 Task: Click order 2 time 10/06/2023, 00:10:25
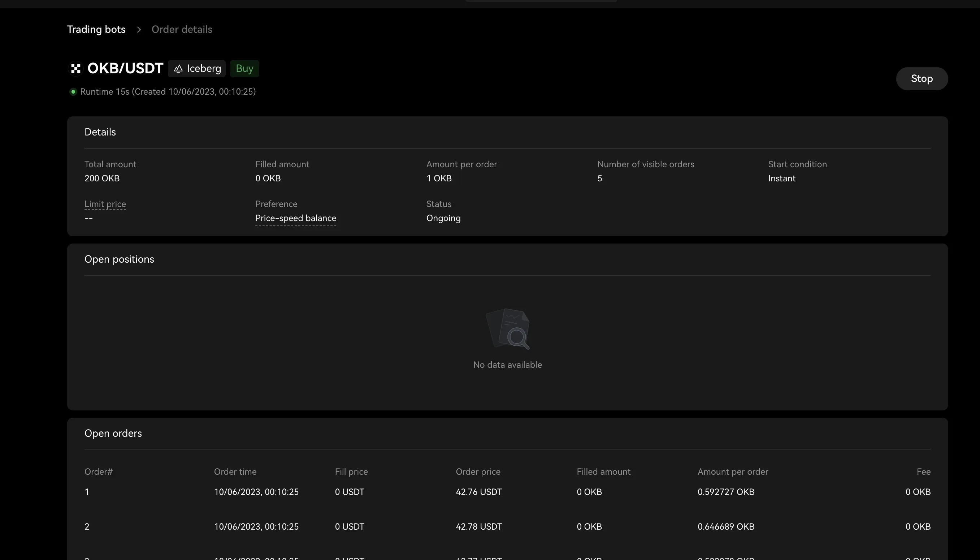coord(256,526)
